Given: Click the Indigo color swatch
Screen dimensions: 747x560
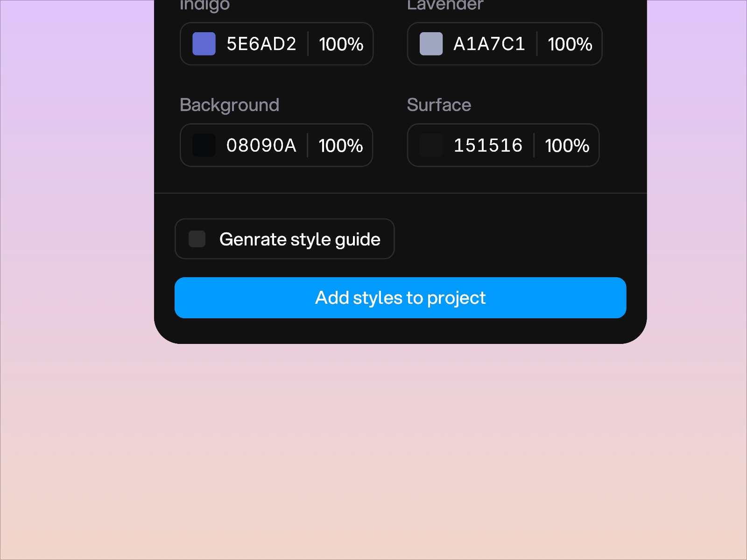Looking at the screenshot, I should click(x=204, y=44).
